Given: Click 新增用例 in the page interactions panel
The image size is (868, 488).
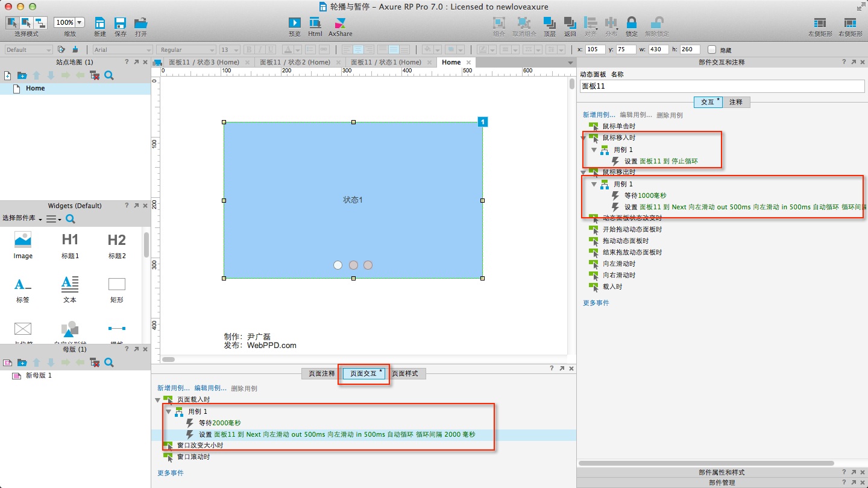Looking at the screenshot, I should tap(173, 388).
